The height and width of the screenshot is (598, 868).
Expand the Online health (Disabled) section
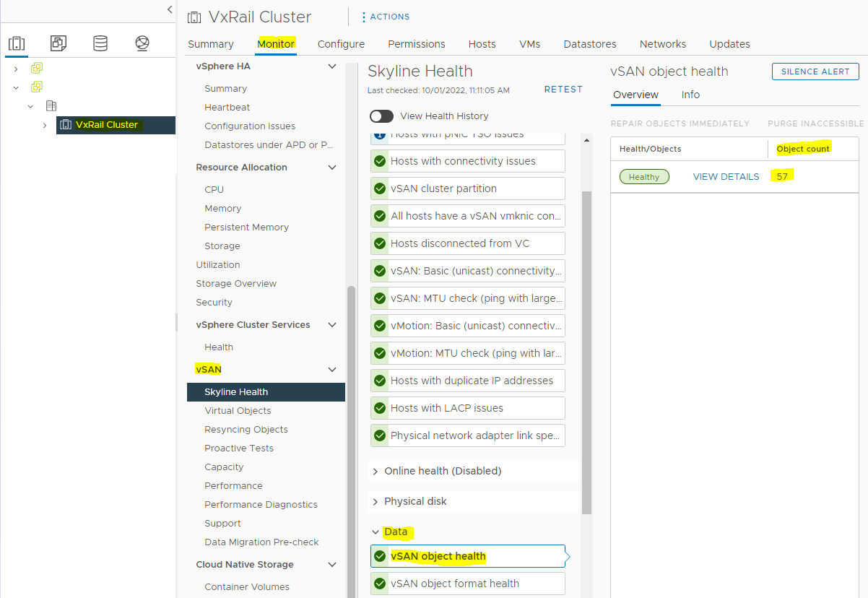pyautogui.click(x=376, y=470)
